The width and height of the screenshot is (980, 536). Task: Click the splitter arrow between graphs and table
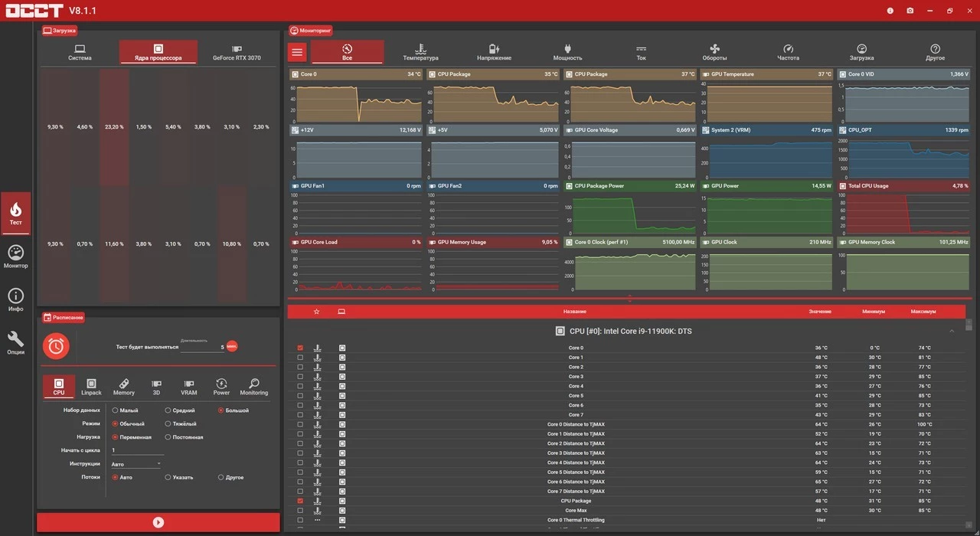[630, 299]
